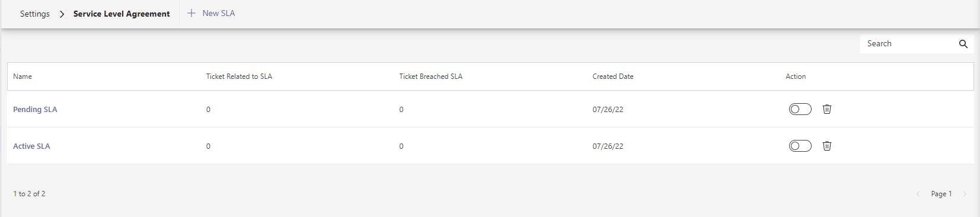Click the Page 1 indicator

click(x=941, y=194)
